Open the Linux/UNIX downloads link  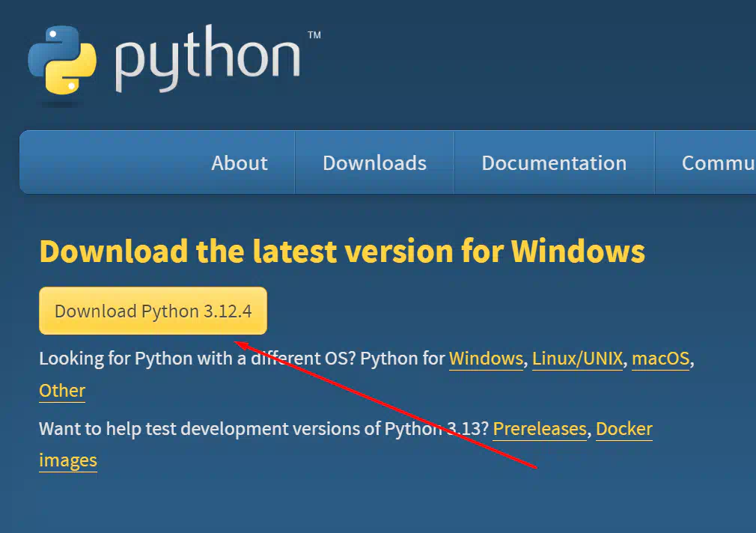pyautogui.click(x=578, y=359)
